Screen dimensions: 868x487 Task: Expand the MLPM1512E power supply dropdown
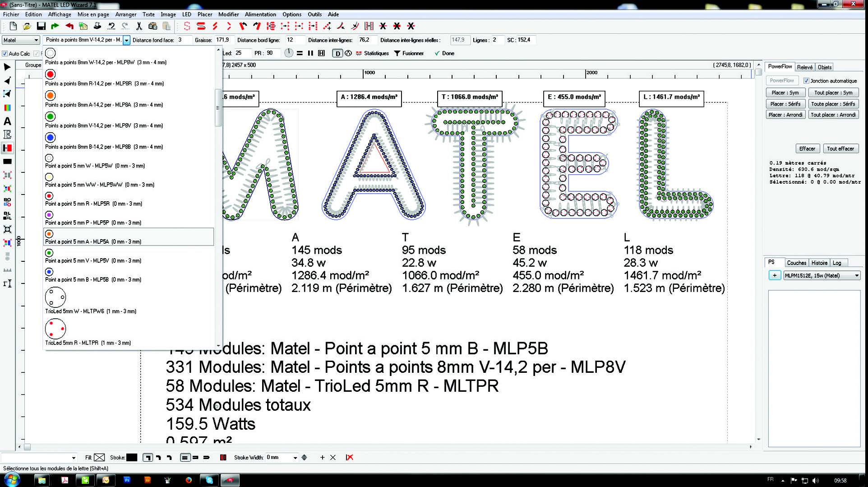pyautogui.click(x=856, y=276)
